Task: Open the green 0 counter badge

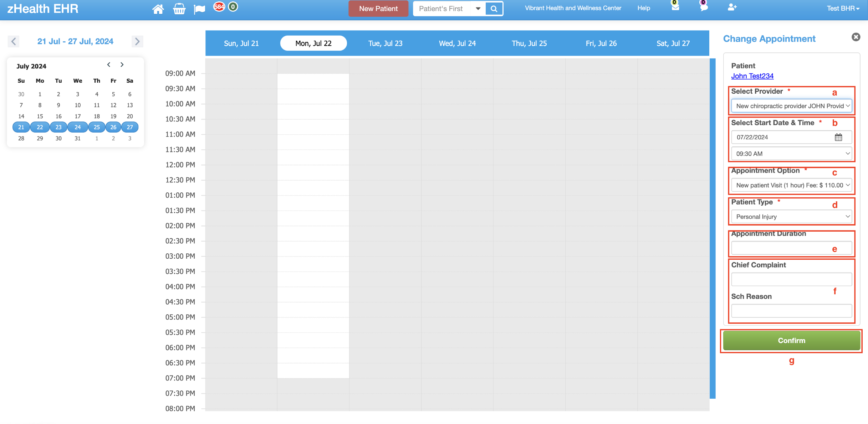Action: point(233,6)
